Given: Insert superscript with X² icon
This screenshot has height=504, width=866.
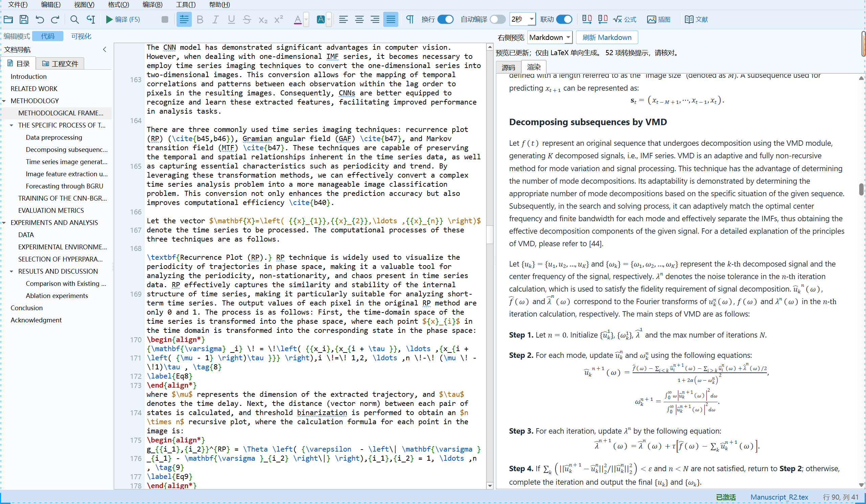Looking at the screenshot, I should [x=279, y=19].
